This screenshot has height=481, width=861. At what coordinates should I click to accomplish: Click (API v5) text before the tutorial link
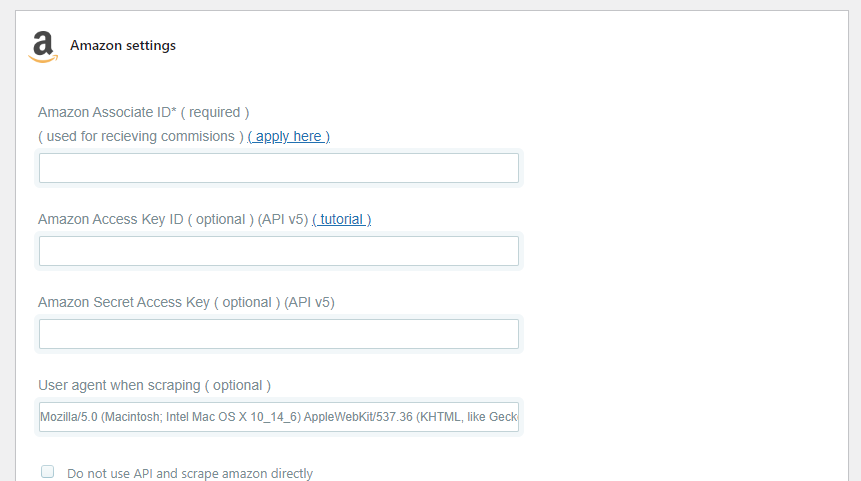(283, 219)
